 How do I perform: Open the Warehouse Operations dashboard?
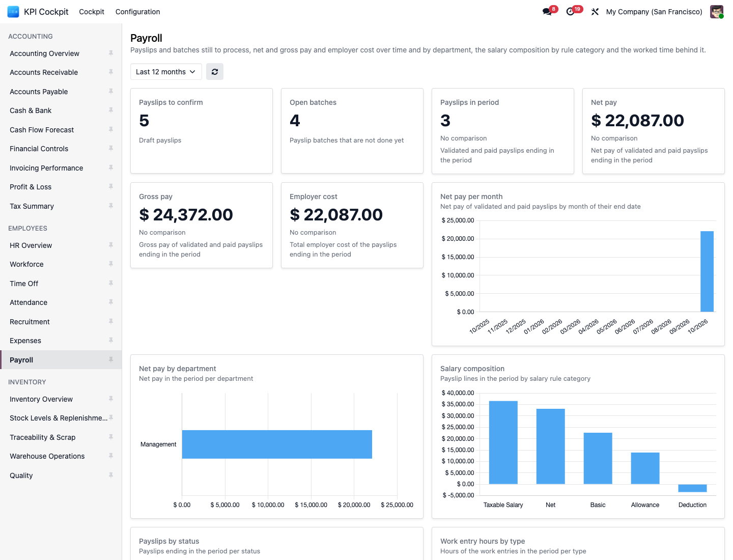point(61,456)
